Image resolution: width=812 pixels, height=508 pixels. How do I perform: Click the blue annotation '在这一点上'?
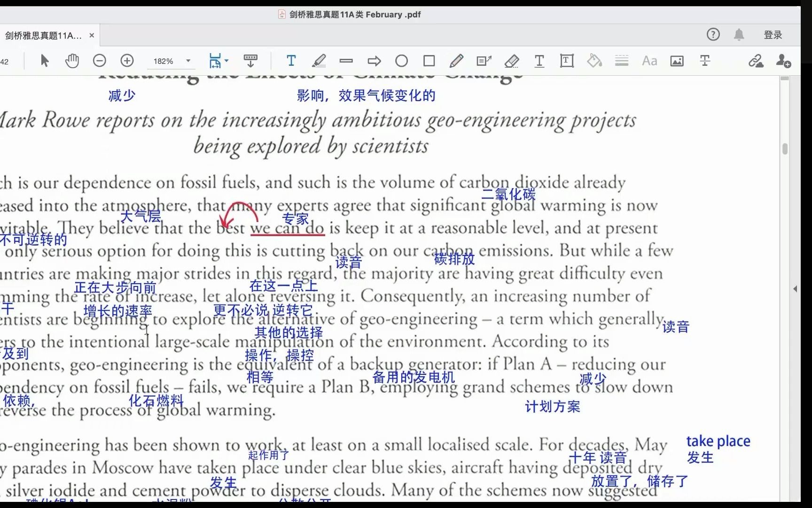tap(283, 286)
